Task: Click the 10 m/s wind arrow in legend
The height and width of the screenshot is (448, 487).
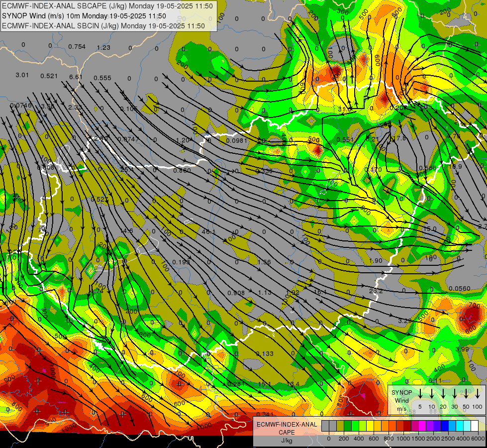Action: pos(431,394)
